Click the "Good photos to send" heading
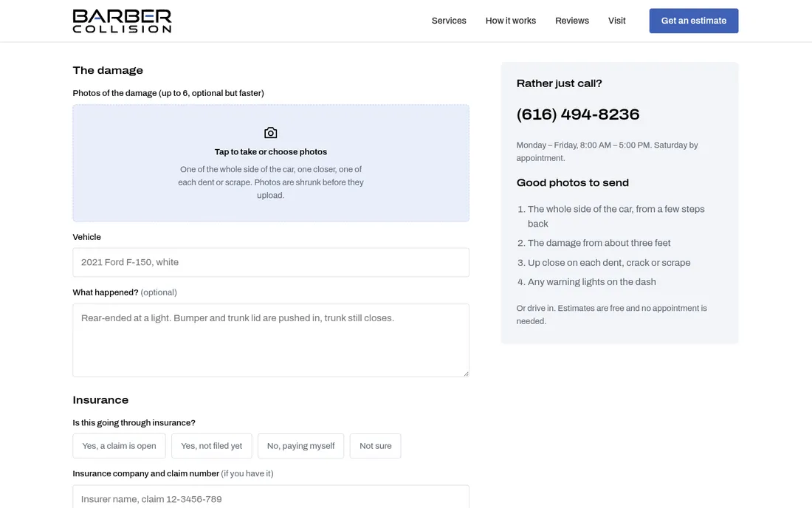This screenshot has height=508, width=812. pos(572,183)
